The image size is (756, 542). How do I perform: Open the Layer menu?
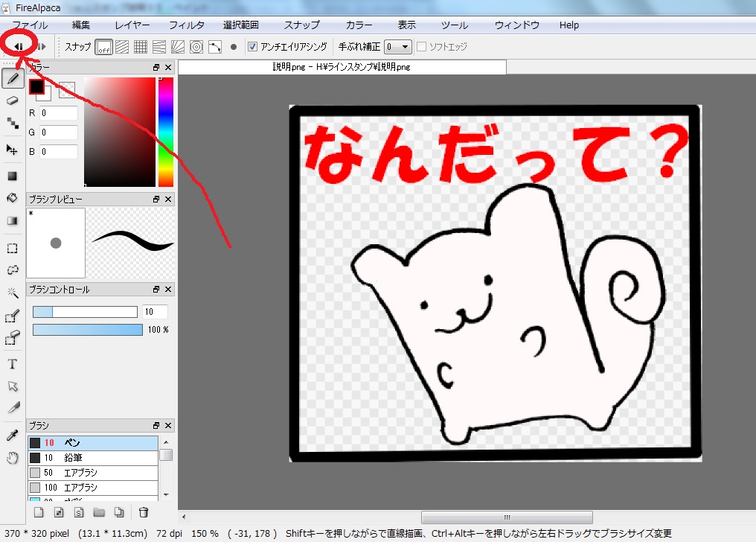click(x=132, y=25)
